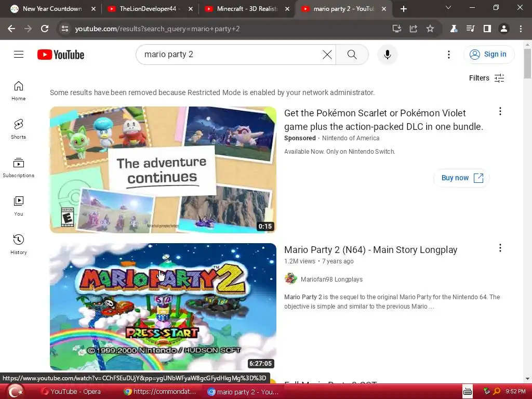This screenshot has width=532, height=399.
Task: Select mario party 2 Chrome taskbar item
Action: 243,392
